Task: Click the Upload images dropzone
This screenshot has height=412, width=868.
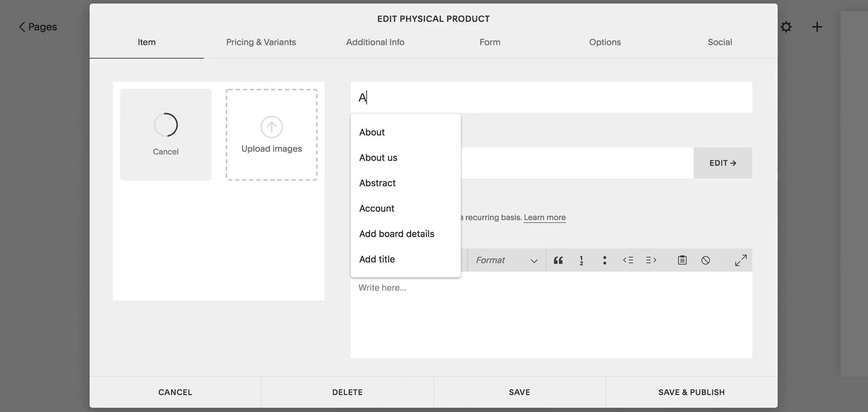Action: 272,135
